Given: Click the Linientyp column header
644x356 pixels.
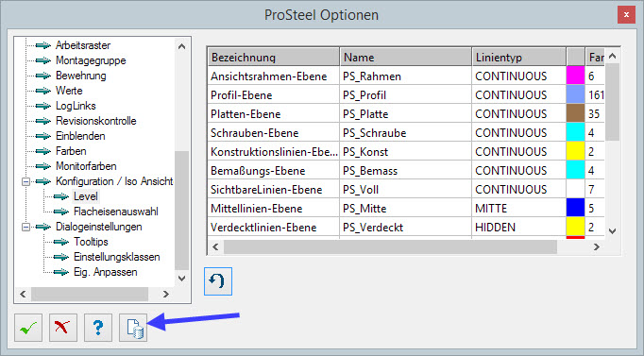Looking at the screenshot, I should point(518,57).
